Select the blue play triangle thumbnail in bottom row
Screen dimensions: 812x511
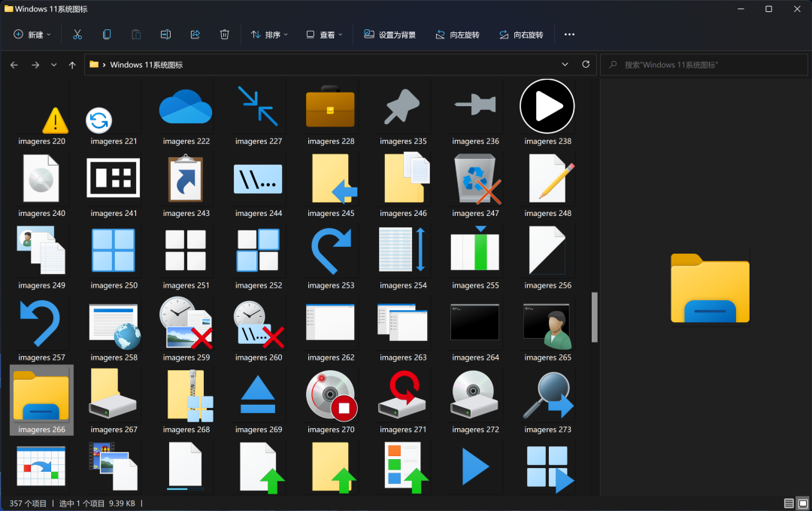point(475,467)
